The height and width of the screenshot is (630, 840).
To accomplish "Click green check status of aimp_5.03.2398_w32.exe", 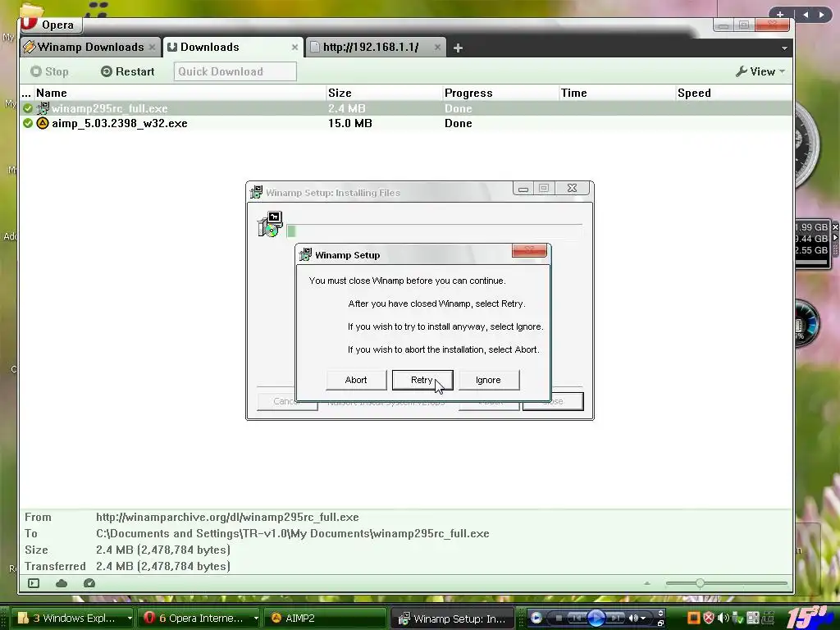I will tap(28, 123).
